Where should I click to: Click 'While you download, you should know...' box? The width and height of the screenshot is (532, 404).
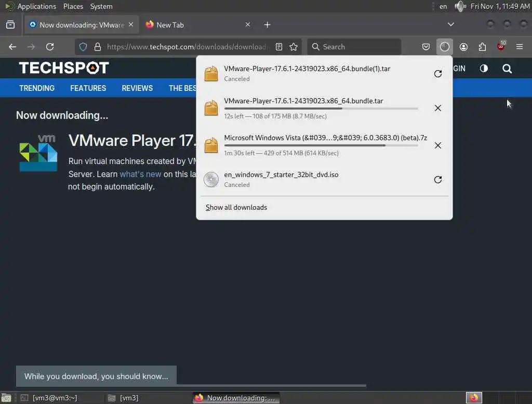tap(96, 376)
